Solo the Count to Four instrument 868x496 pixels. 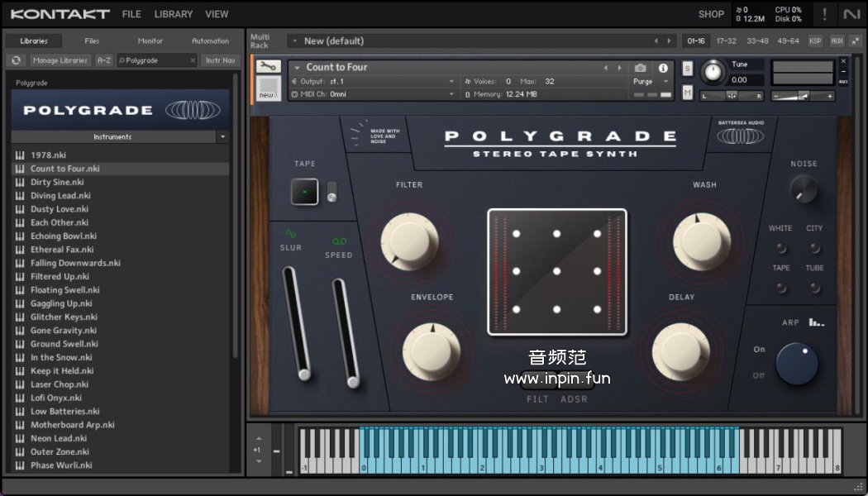[x=687, y=69]
